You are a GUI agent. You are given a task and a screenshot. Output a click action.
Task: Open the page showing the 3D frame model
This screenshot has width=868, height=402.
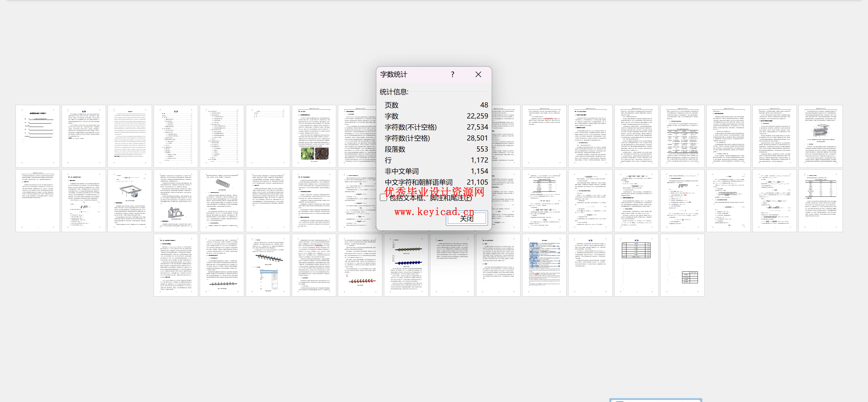(130, 201)
